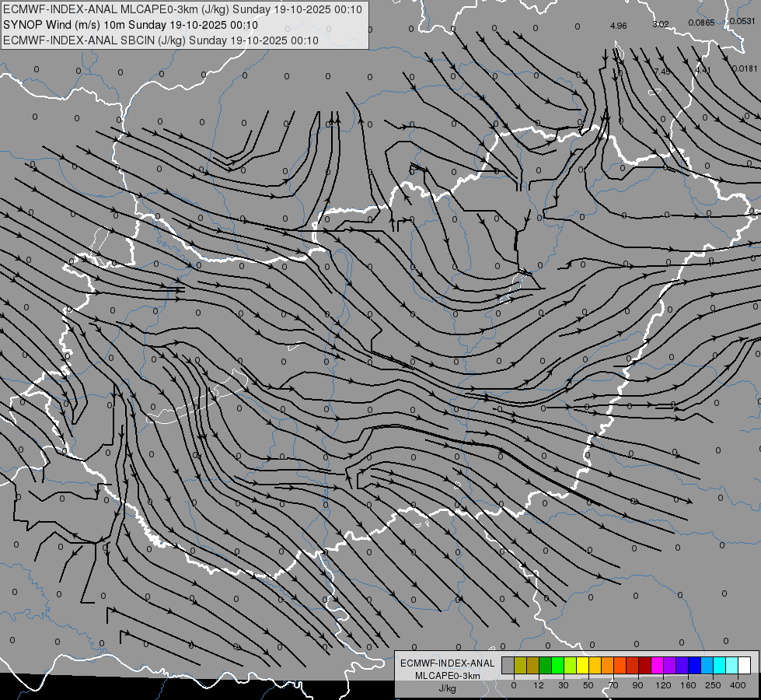Click the legend label 50

(588, 685)
